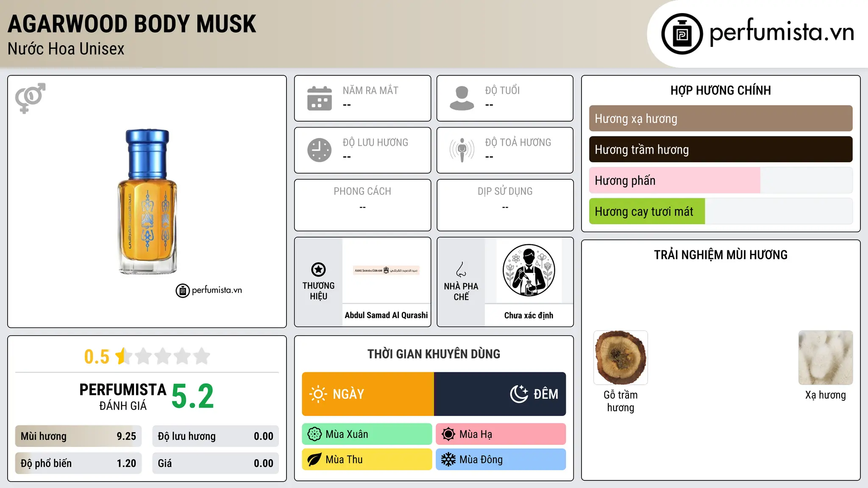Click the Hương trầm hương accord bar
Screen dimensions: 868x488
pos(721,150)
